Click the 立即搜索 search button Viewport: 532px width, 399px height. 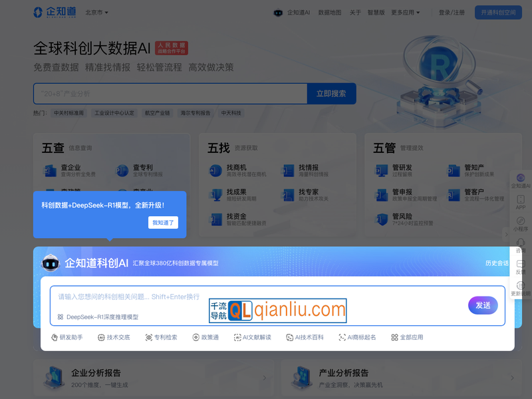click(331, 94)
